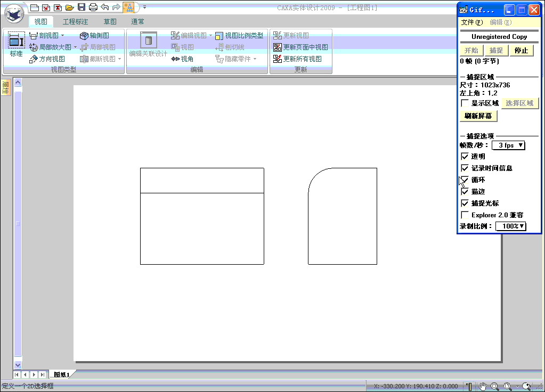The image size is (545, 392).
Task: Go to the first sheet navigation arrow
Action: pos(17,374)
